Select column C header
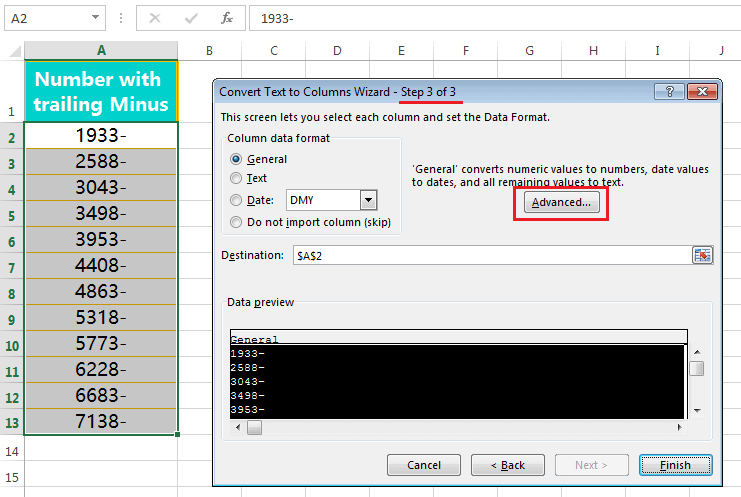Screen dimensions: 741x497 (x=274, y=51)
